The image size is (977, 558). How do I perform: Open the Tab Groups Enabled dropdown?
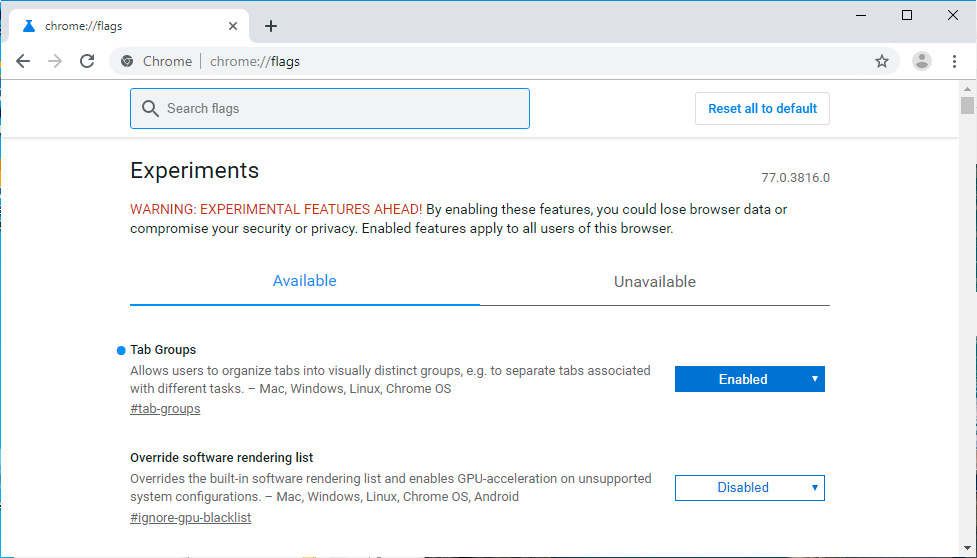click(x=749, y=379)
